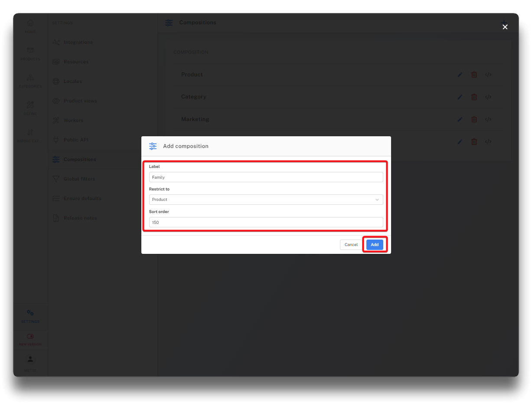Open the Restrict to dropdown

point(266,200)
